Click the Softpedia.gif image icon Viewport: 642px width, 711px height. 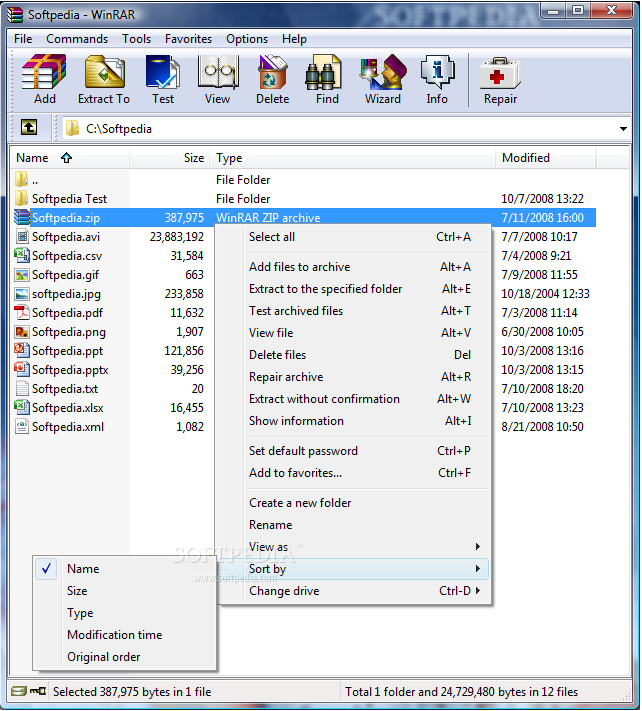point(22,275)
